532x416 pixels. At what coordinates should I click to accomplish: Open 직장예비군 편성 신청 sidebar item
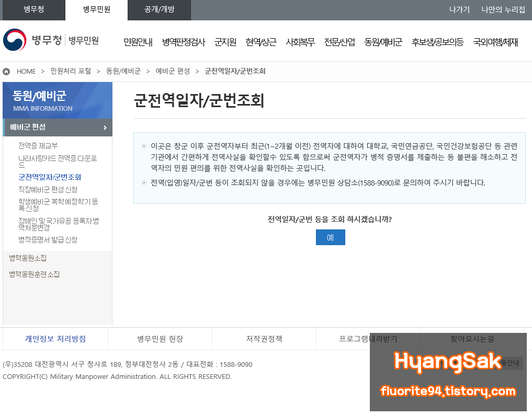48,190
